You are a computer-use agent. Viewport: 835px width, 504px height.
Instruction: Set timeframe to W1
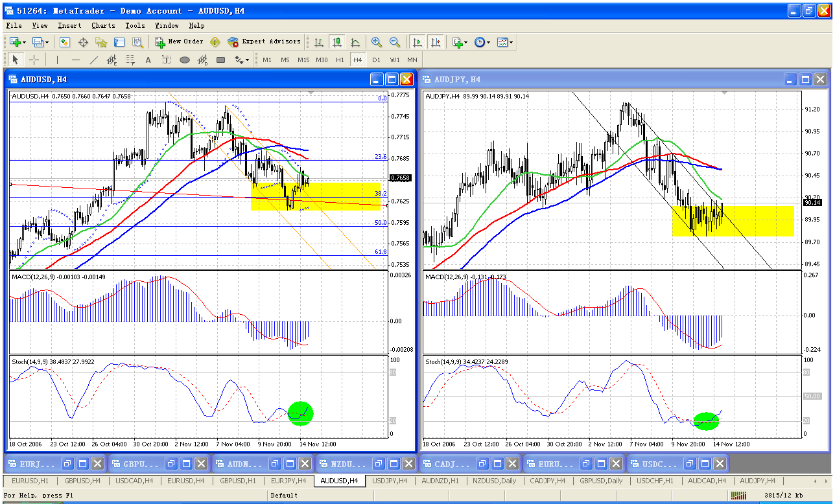(x=395, y=60)
